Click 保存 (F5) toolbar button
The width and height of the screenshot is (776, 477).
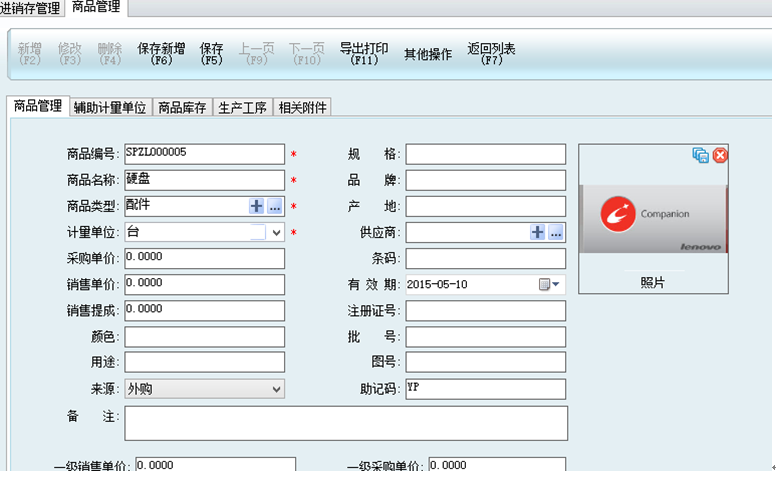pyautogui.click(x=212, y=54)
